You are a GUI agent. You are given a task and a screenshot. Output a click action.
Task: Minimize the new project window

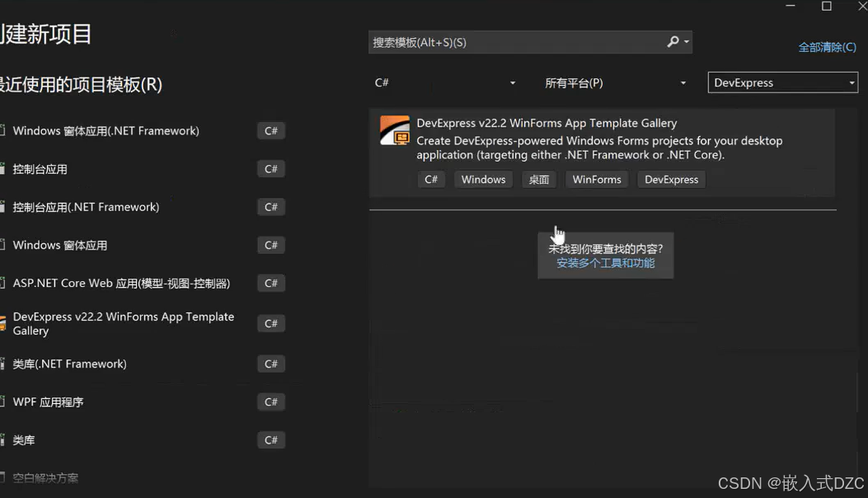pos(791,6)
